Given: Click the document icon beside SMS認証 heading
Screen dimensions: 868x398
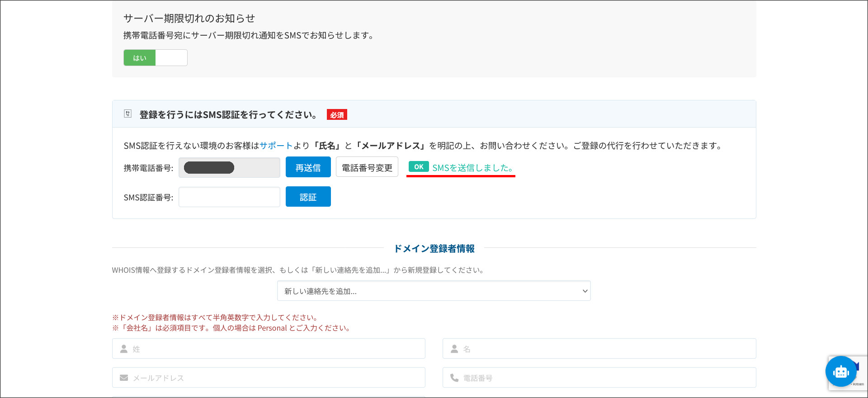Looking at the screenshot, I should coord(128,114).
